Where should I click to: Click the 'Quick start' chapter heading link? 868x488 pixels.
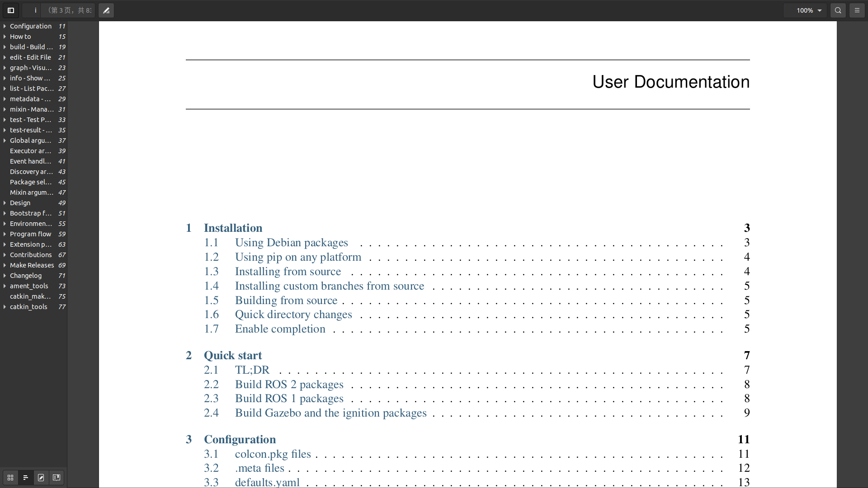[232, 356]
